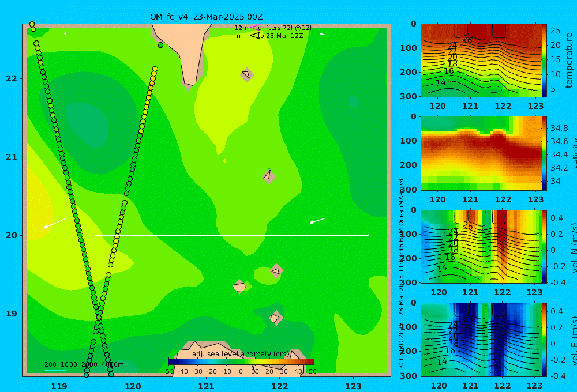Click the vel. E (m/s) color bar
The height and width of the screenshot is (392, 577).
coord(545,340)
